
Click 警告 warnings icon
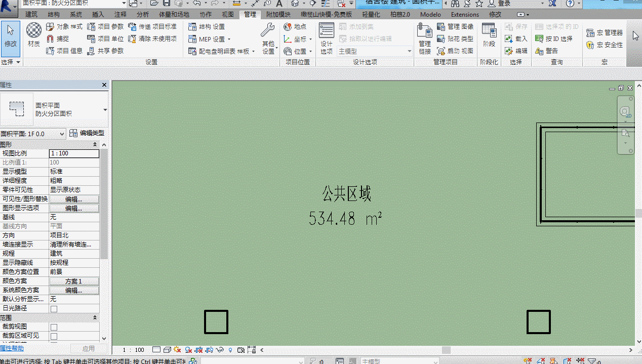pos(547,51)
